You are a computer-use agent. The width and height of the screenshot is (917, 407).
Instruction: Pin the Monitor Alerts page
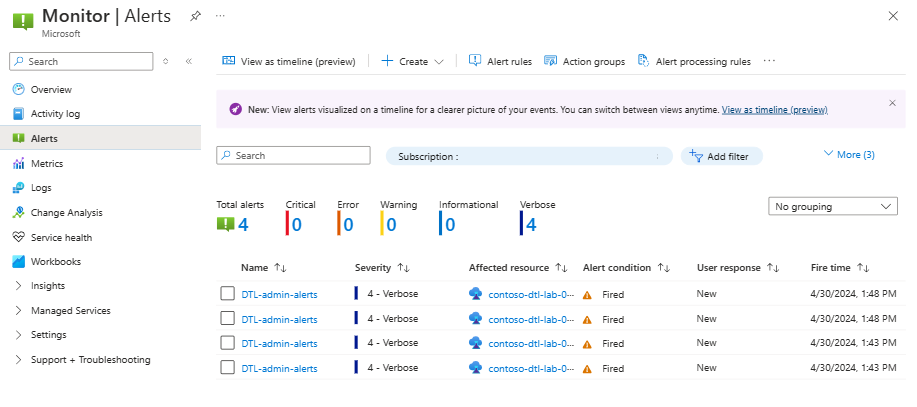[x=195, y=16]
